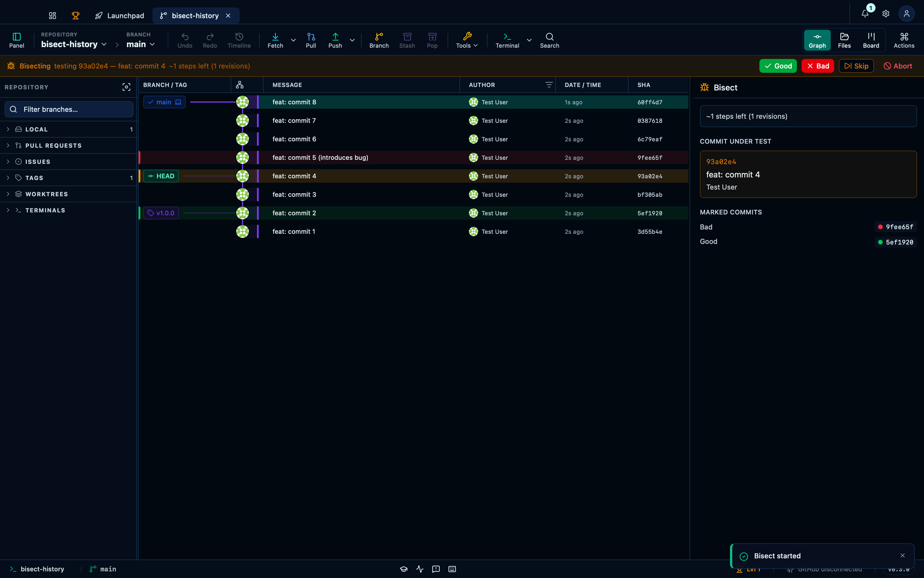Screen dimensions: 924x578
Task: Open the Terminal options dropdown arrow
Action: [x=529, y=40]
